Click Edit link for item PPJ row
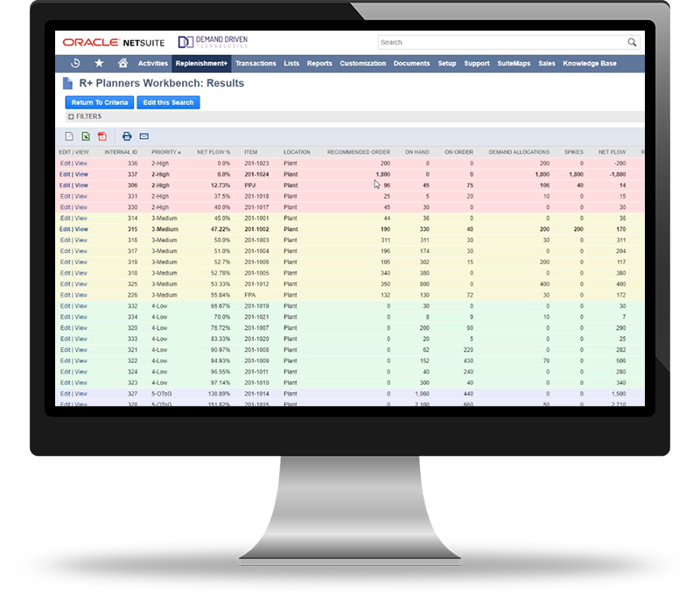The image size is (700, 595). tap(65, 185)
